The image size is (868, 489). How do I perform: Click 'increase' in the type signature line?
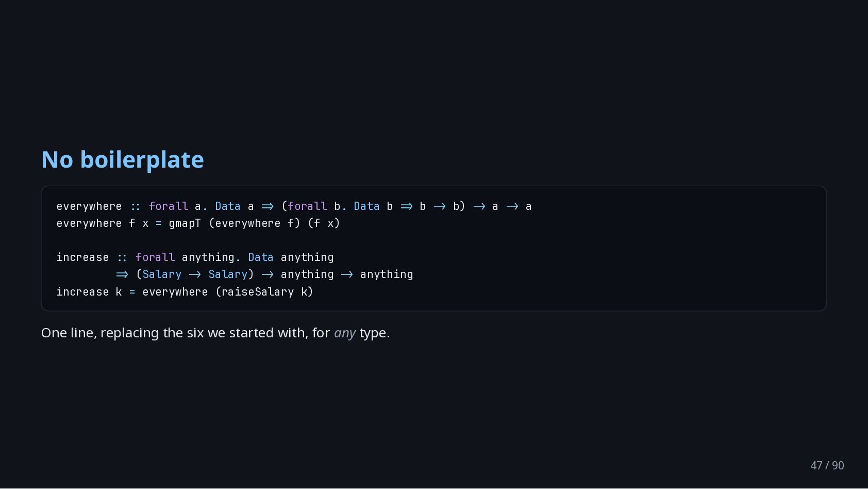[82, 257]
